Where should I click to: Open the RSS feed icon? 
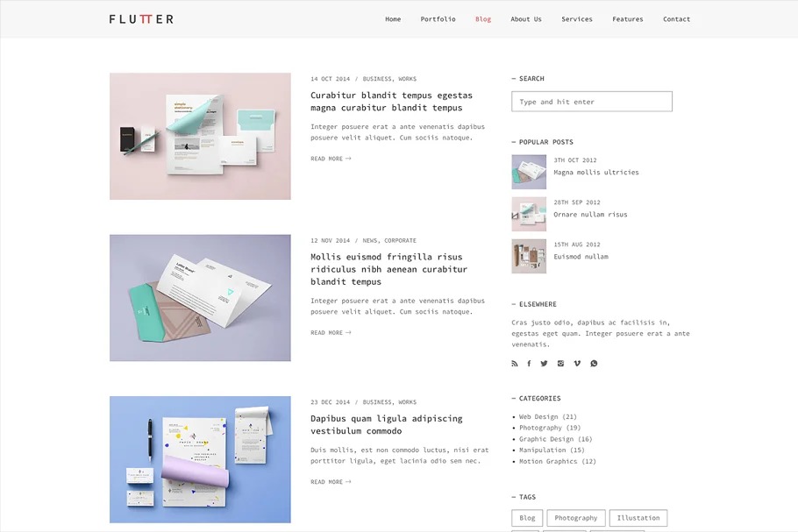tap(515, 363)
